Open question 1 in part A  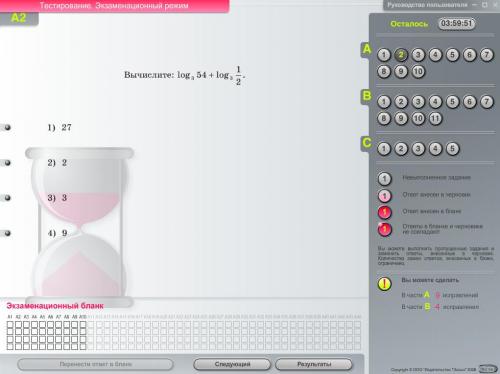(384, 55)
